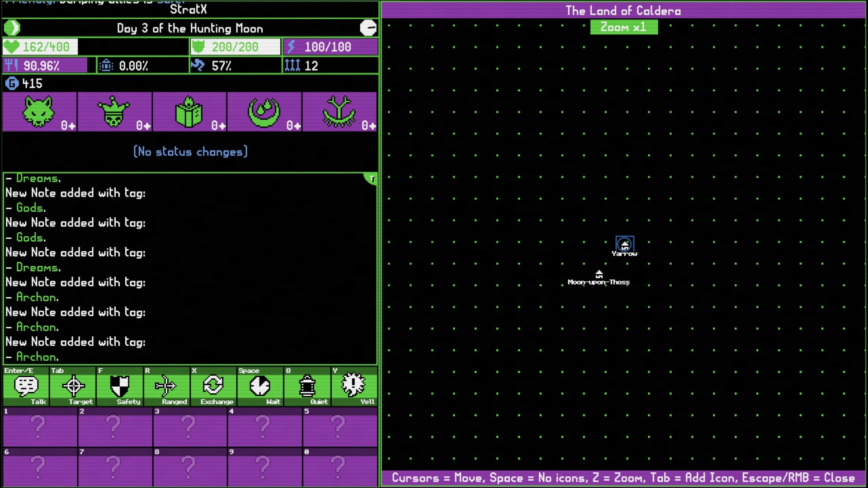Click the Yell action icon

pos(354,386)
